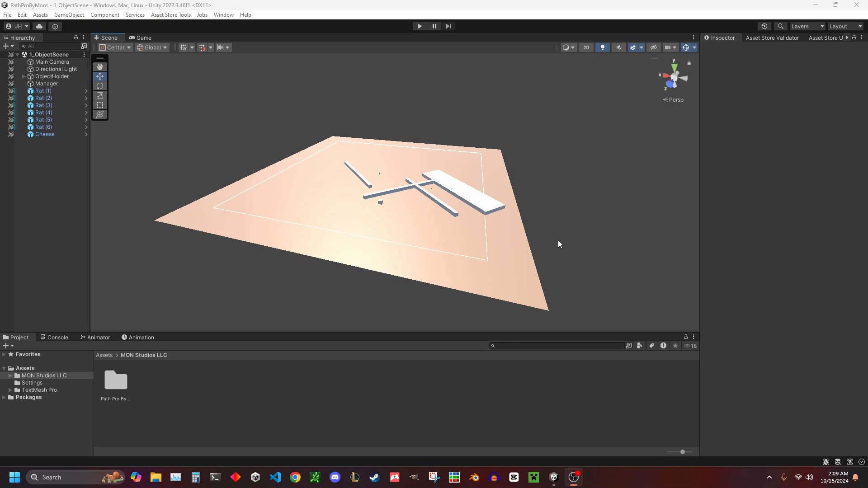868x488 pixels.
Task: Click the scene orientation gizmo
Action: tap(674, 78)
